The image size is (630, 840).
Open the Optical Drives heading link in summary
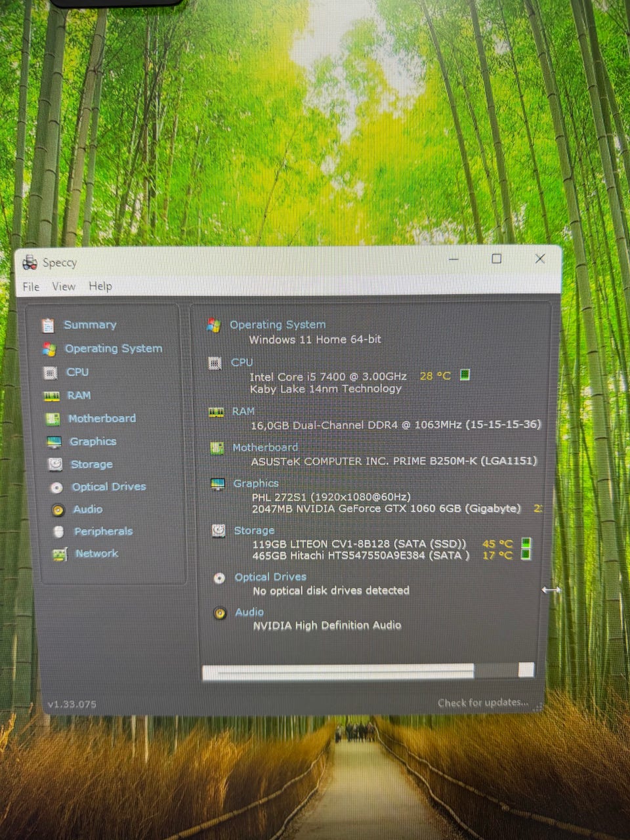270,577
